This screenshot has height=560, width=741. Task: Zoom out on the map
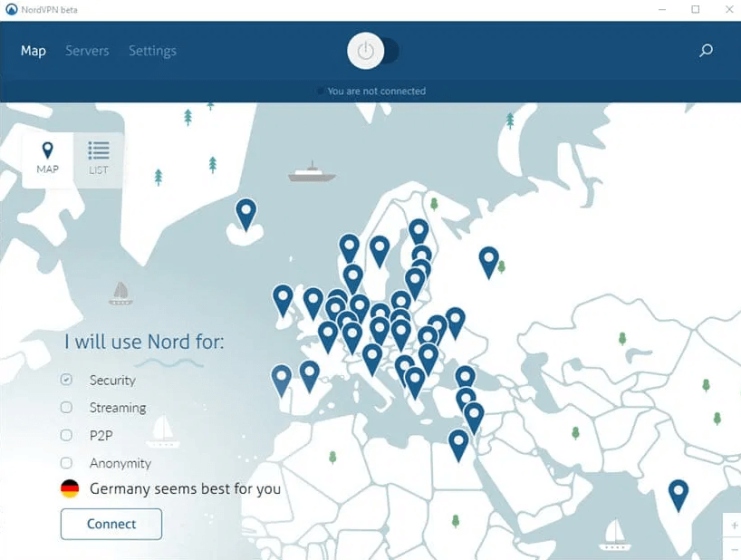click(734, 548)
